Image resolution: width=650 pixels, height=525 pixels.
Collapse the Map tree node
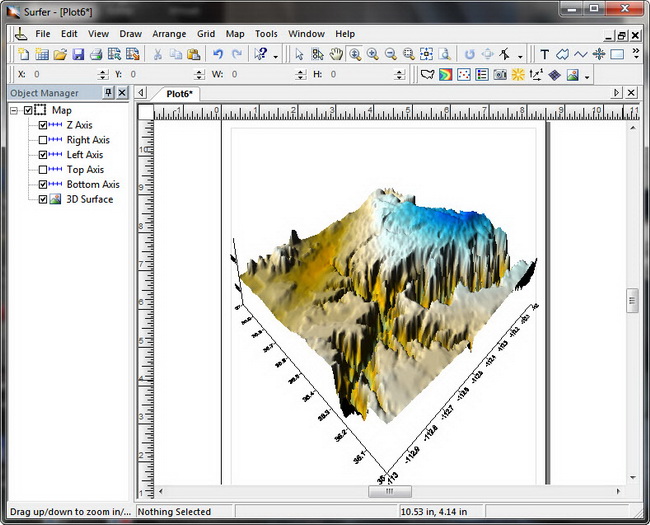[x=14, y=110]
